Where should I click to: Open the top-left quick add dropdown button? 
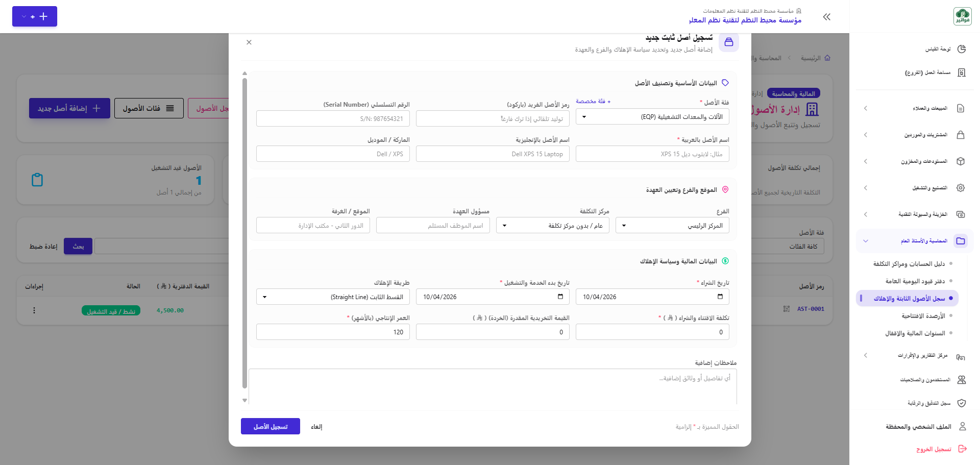[x=35, y=16]
